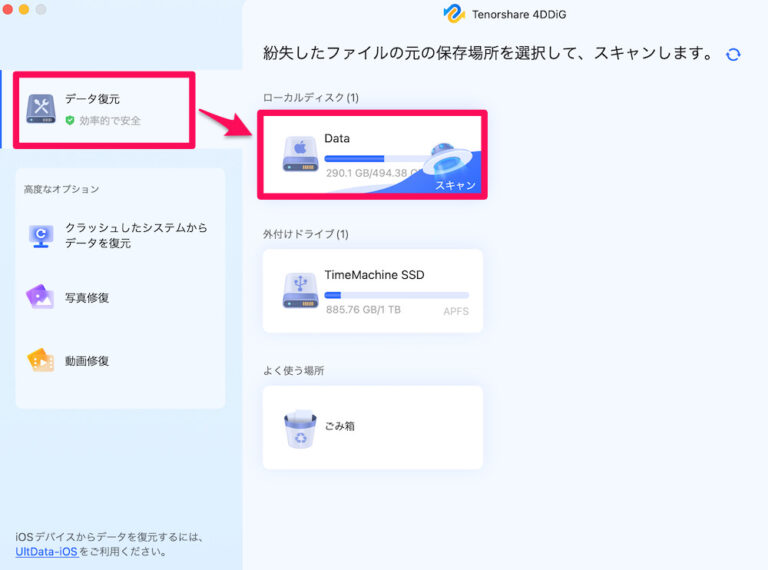The image size is (768, 570).
Task: Click the crashed system monitor icon
Action: (41, 236)
